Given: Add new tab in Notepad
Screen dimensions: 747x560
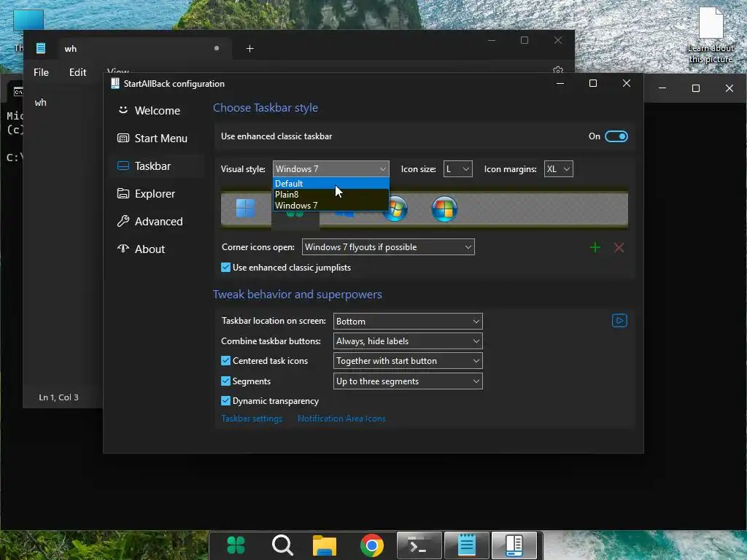Looking at the screenshot, I should [249, 49].
